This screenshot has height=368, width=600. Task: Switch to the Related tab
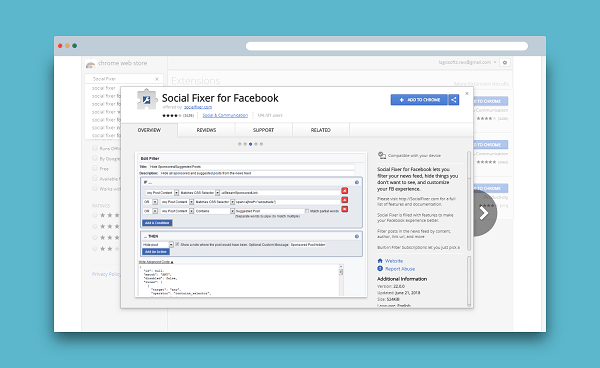[321, 130]
